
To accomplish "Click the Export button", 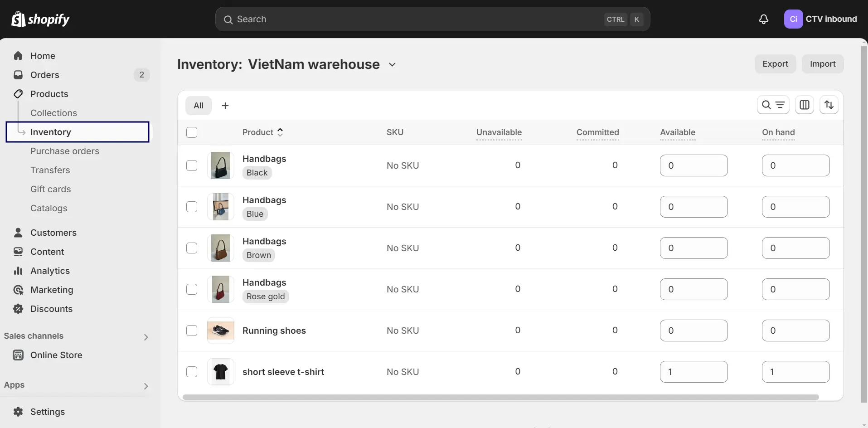I will pos(775,64).
